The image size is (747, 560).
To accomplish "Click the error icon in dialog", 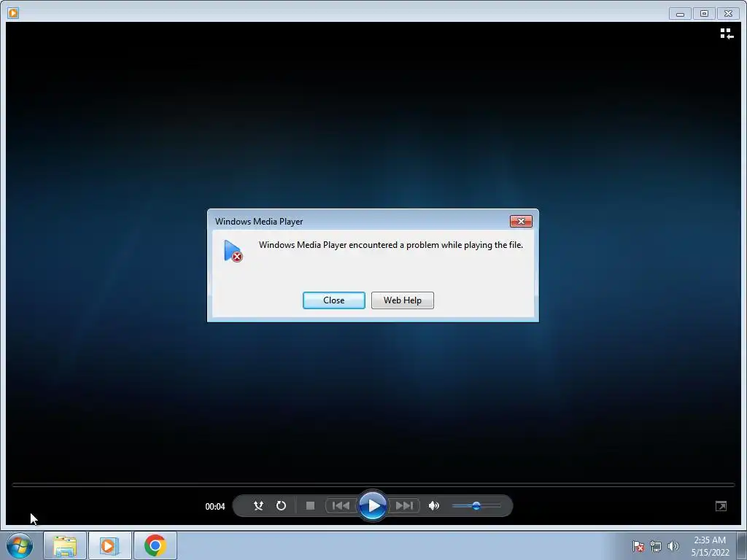I will 233,251.
